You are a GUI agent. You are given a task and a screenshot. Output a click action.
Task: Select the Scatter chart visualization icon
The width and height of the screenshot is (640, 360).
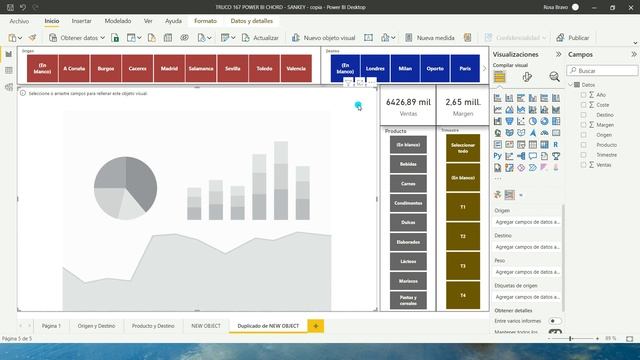coord(521,121)
